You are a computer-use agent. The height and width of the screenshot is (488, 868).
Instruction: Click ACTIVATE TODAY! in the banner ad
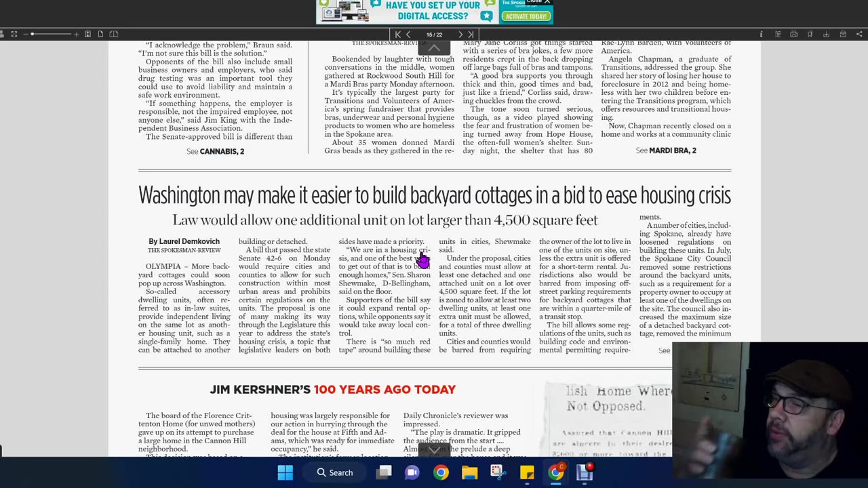[x=526, y=16]
